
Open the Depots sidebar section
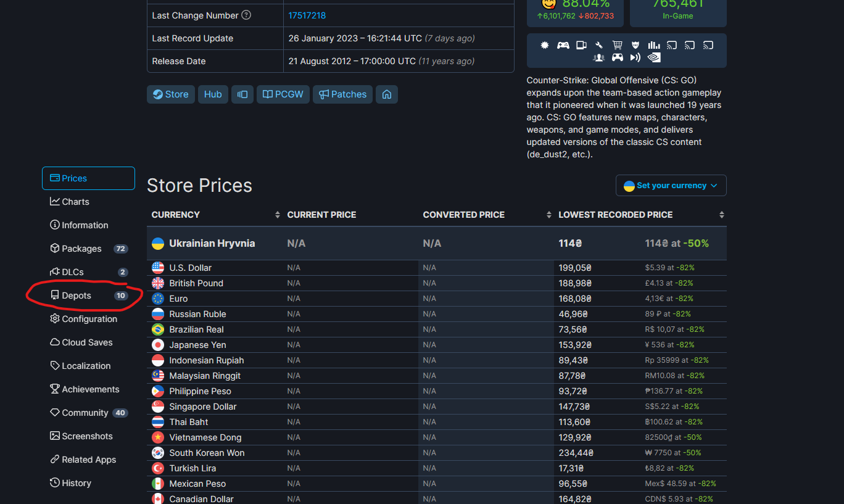click(88, 295)
